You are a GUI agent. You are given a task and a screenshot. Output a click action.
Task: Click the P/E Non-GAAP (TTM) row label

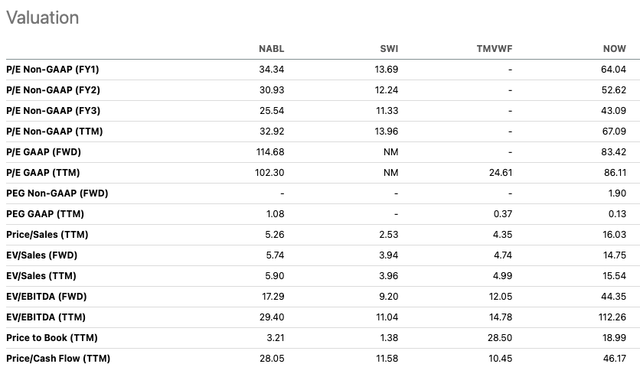tap(54, 131)
